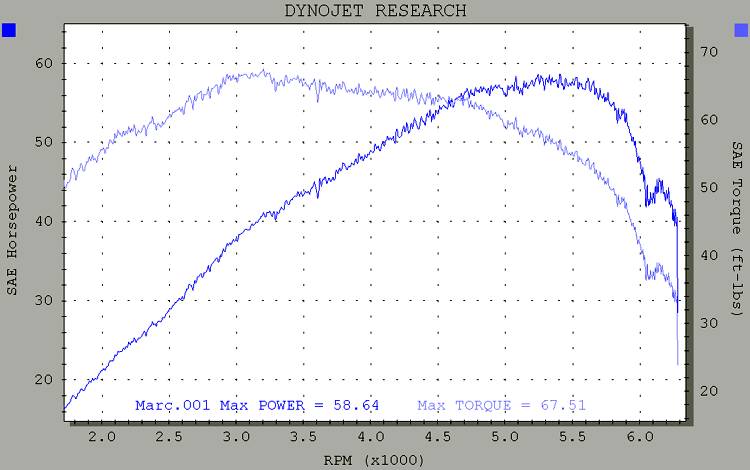Click the 20 label on the Horsepower axis
The image size is (750, 470).
[44, 379]
